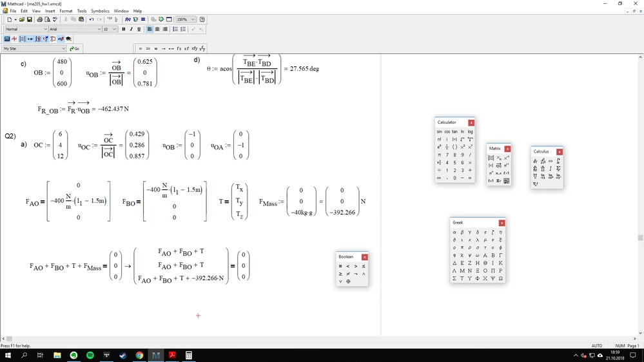Click the picture icon in Matrix palette
Image resolution: width=644 pixels, height=362 pixels.
[507, 181]
